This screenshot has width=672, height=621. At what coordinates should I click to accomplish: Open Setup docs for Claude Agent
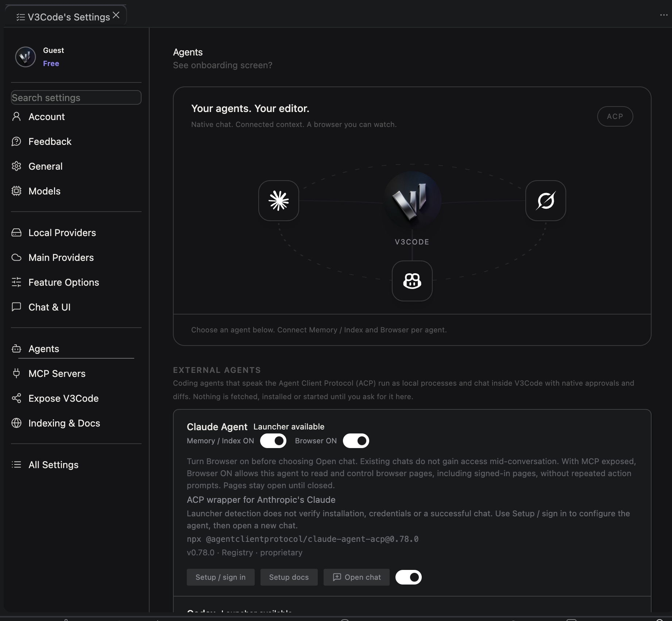click(289, 577)
